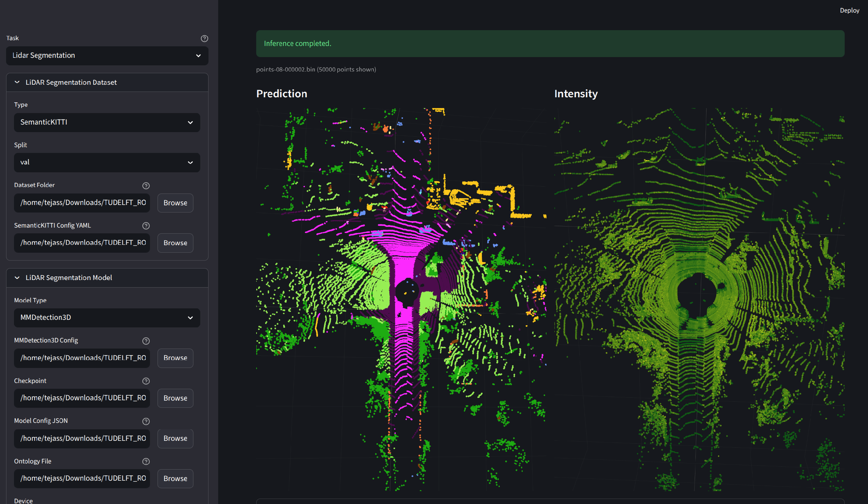868x504 pixels.
Task: Browse for the Dataset Folder
Action: [x=175, y=203]
